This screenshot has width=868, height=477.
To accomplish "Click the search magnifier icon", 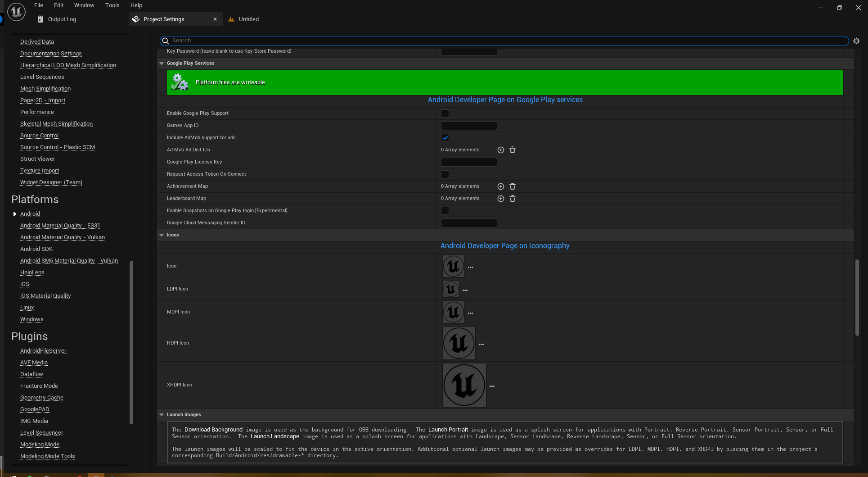I will [x=166, y=41].
